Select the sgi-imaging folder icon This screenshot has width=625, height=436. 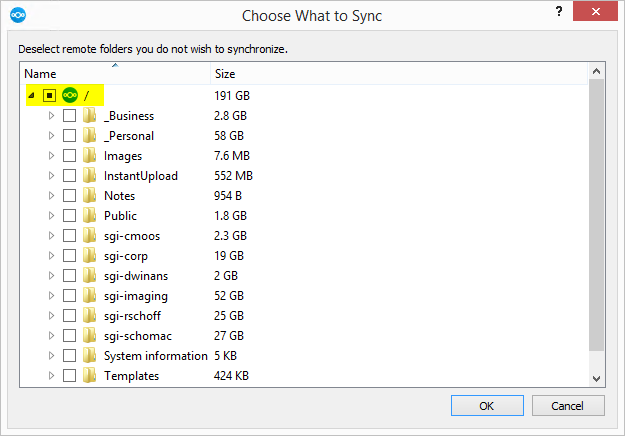(90, 295)
